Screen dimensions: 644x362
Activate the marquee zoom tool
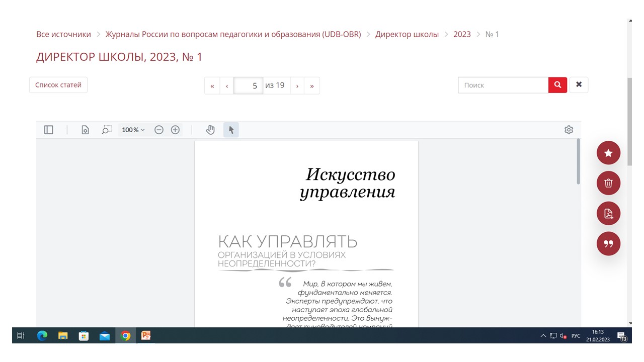click(106, 130)
